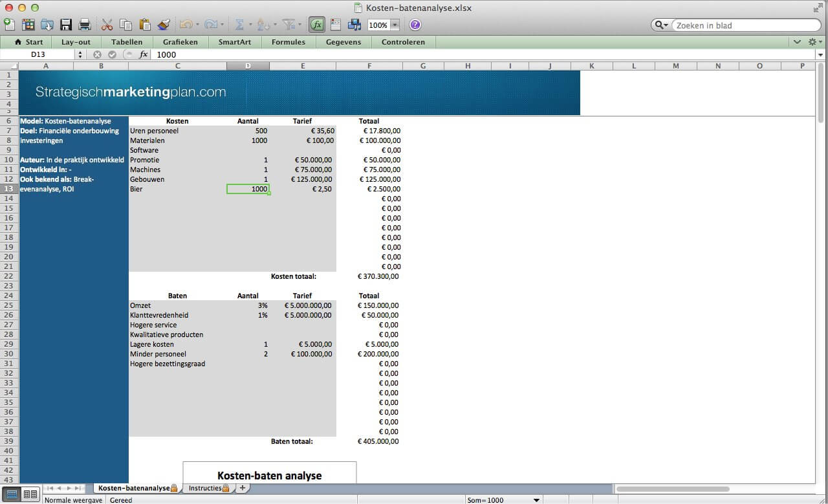828x504 pixels.
Task: Switch to Normal view button in status bar
Action: tap(12, 494)
